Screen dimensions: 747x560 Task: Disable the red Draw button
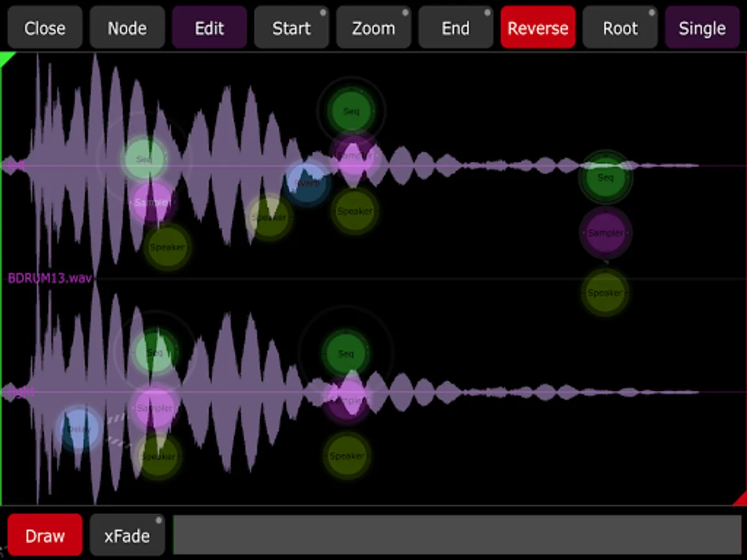(45, 535)
